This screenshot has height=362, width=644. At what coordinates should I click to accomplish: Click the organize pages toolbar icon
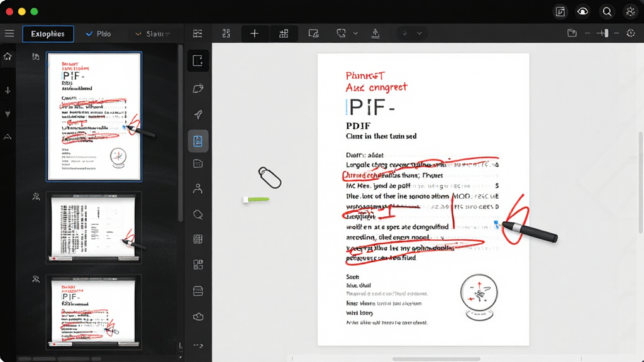click(x=284, y=33)
